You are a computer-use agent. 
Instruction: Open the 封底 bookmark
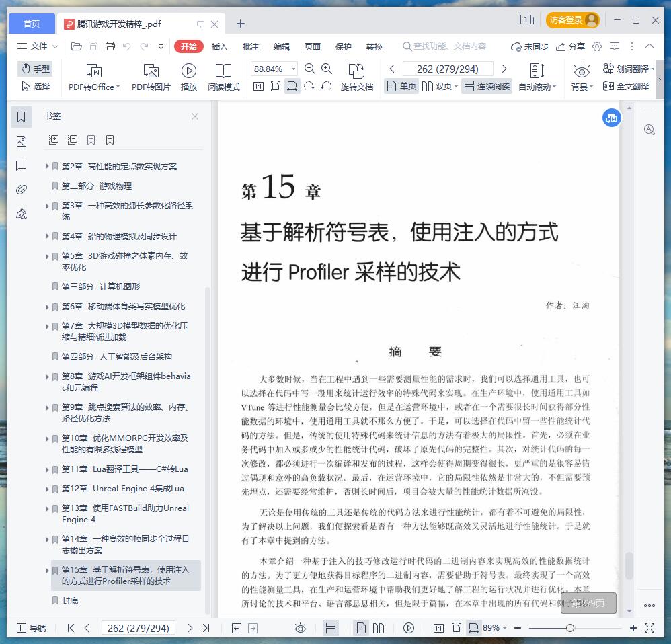pyautogui.click(x=70, y=601)
